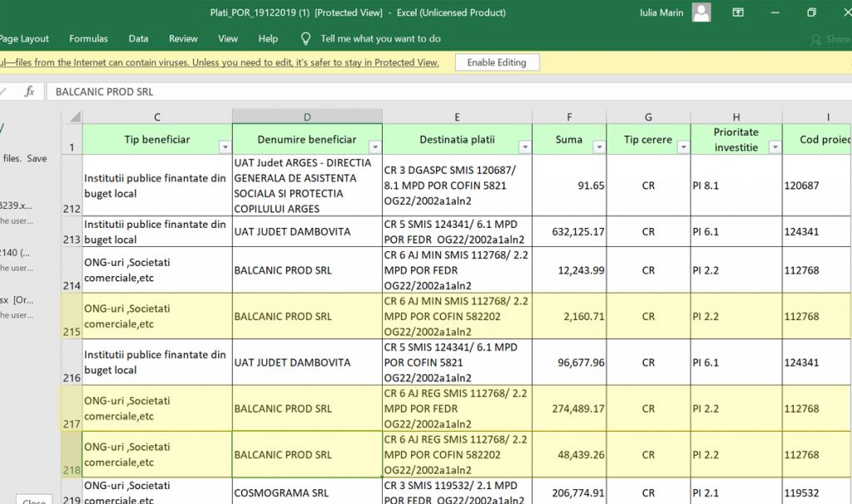The width and height of the screenshot is (852, 504).
Task: Click the Enable Editing button
Action: pyautogui.click(x=498, y=62)
